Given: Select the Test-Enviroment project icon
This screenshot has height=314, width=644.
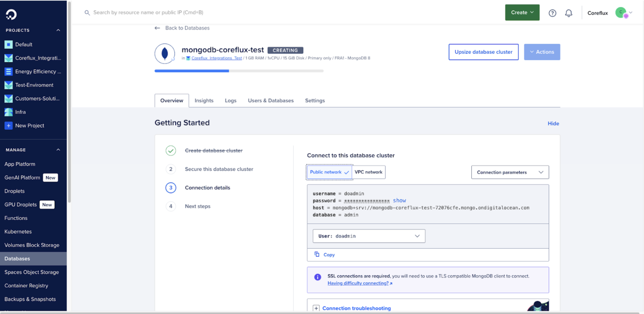Looking at the screenshot, I should (8, 85).
